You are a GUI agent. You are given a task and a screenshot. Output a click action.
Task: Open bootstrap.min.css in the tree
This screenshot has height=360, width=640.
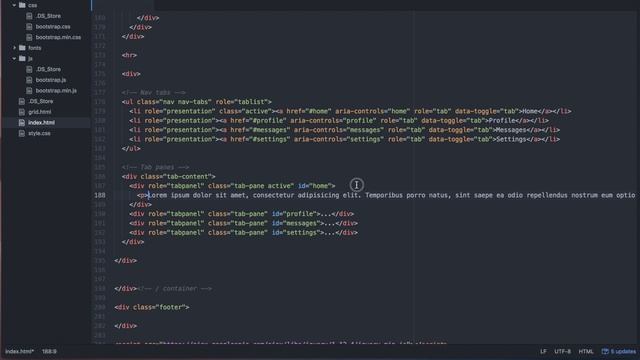(58, 37)
